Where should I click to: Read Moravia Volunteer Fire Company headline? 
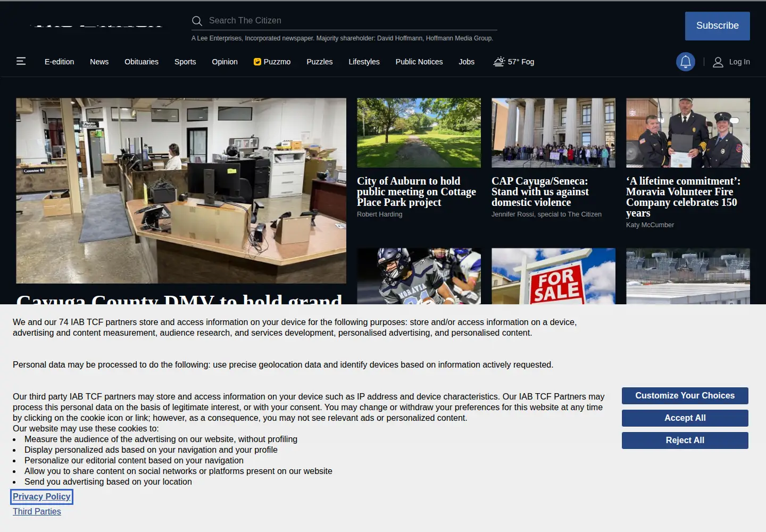coord(684,197)
